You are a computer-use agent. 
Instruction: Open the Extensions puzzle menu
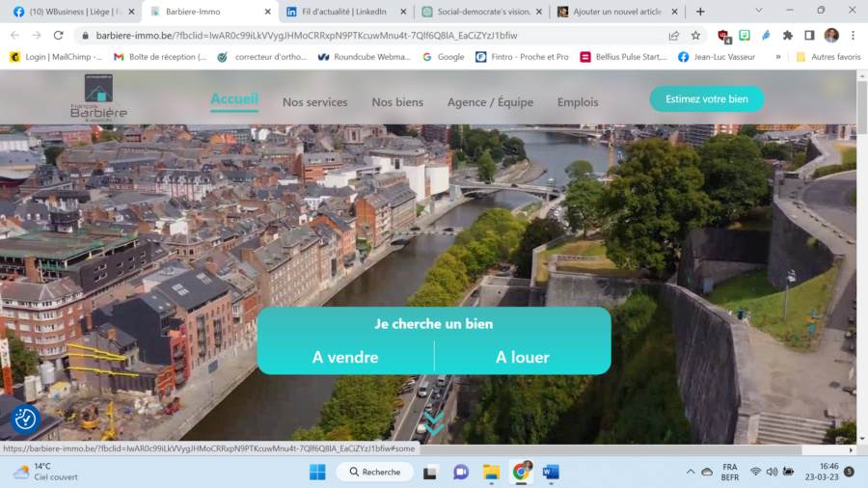[x=788, y=36]
